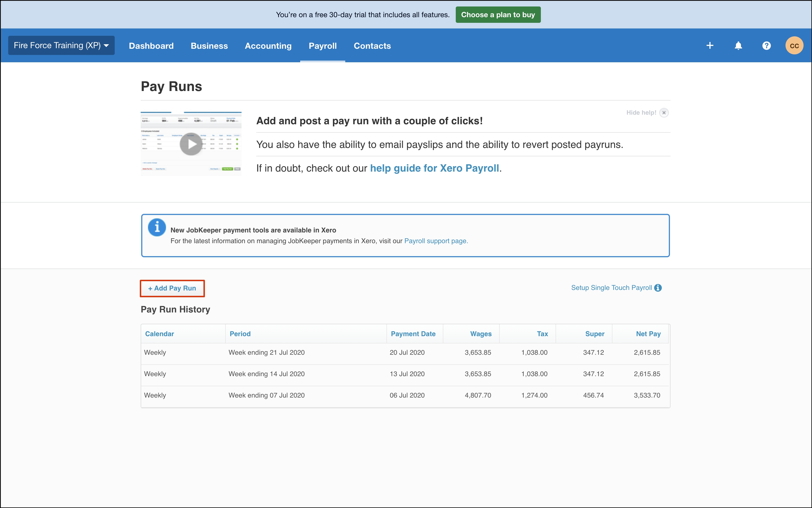Dismiss help using the x icon next to Hide help
The width and height of the screenshot is (812, 508).
pos(664,112)
